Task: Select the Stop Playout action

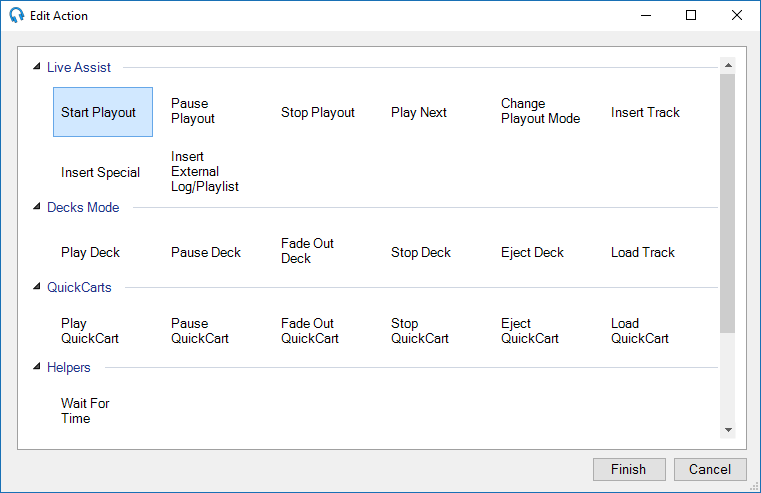Action: point(318,112)
